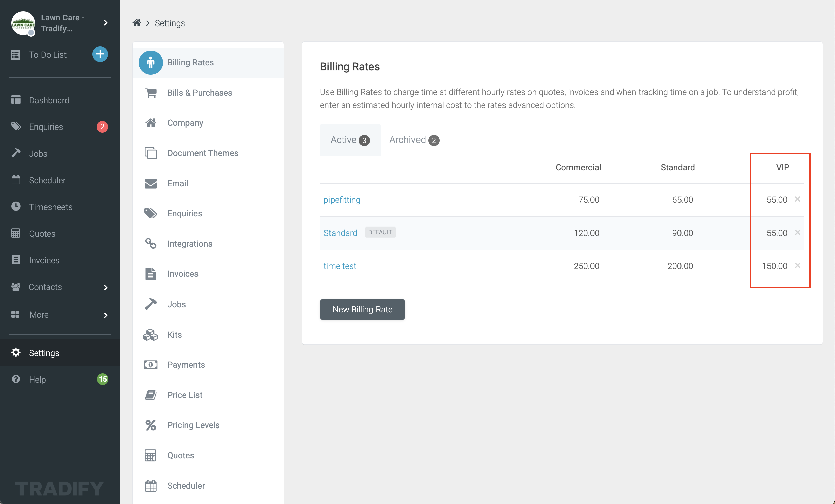Click the DEFAULT label badge

click(x=380, y=232)
